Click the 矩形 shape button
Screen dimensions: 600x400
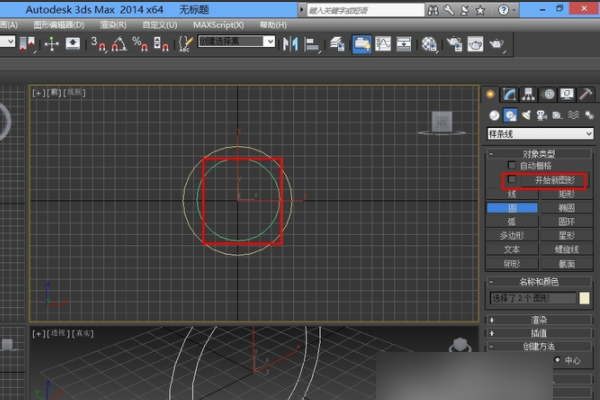point(567,194)
